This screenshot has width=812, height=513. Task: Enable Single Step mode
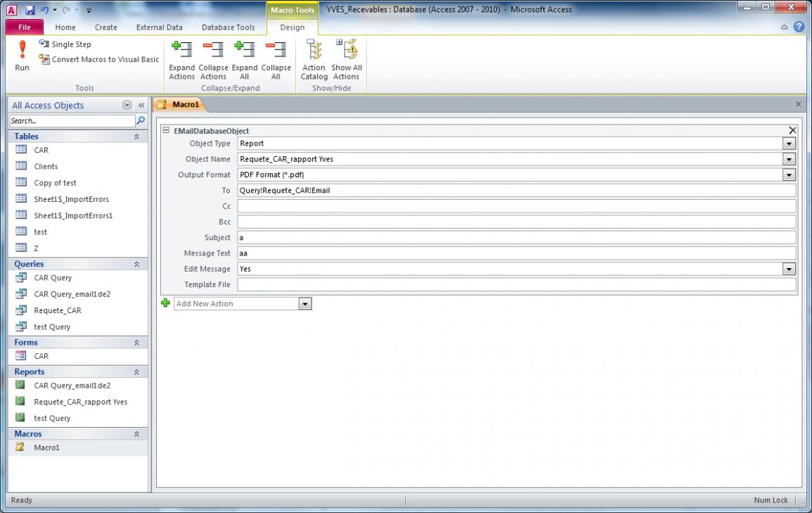pos(65,44)
